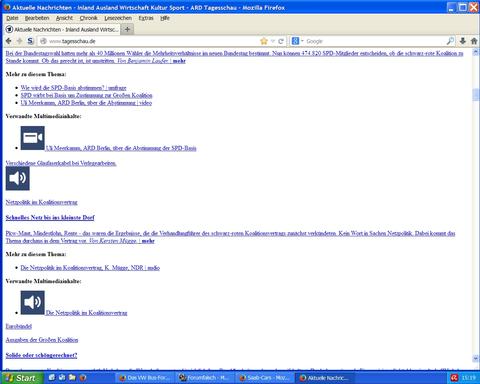
Task: Expand the search engine selector dropdown
Action: pyautogui.click(x=297, y=41)
